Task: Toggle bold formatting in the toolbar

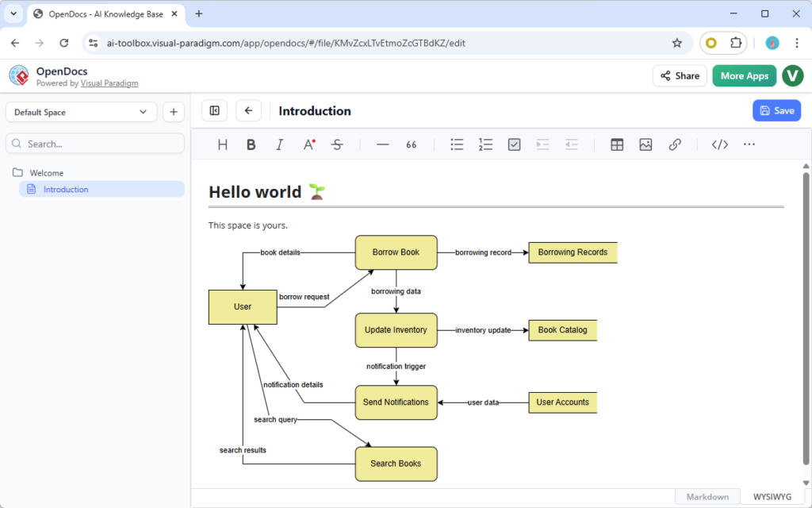Action: pyautogui.click(x=251, y=144)
